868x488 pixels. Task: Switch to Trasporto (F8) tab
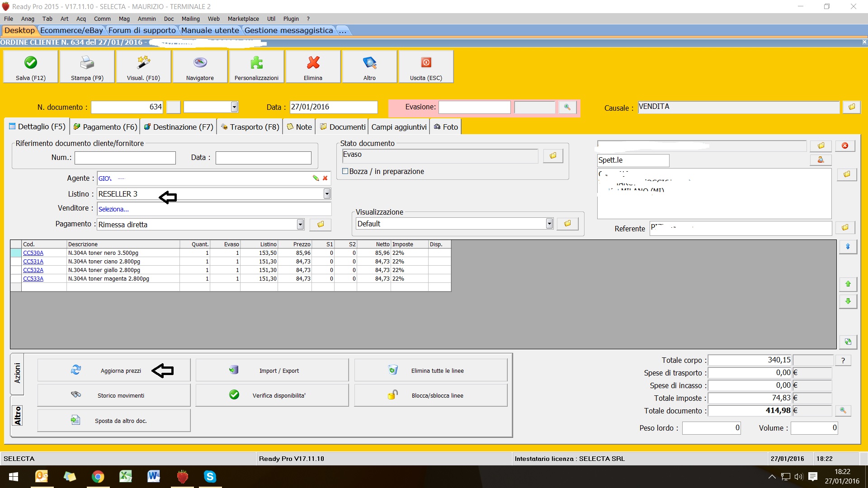click(250, 127)
